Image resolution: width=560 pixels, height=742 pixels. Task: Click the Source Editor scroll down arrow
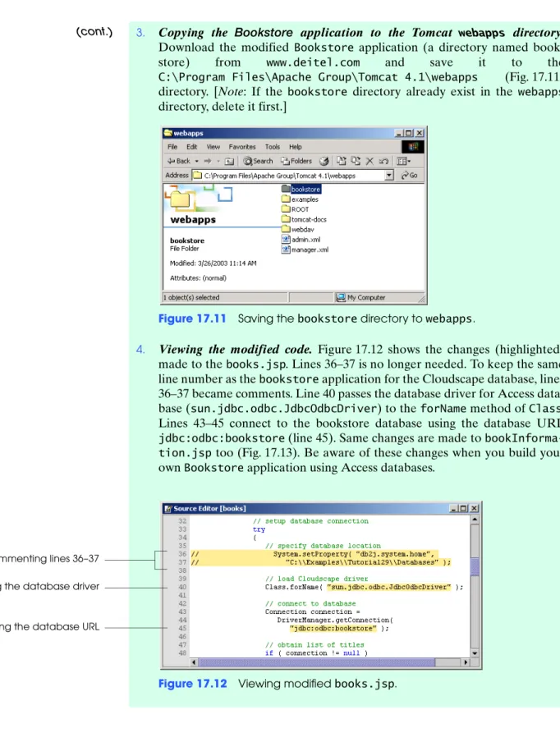click(x=475, y=653)
